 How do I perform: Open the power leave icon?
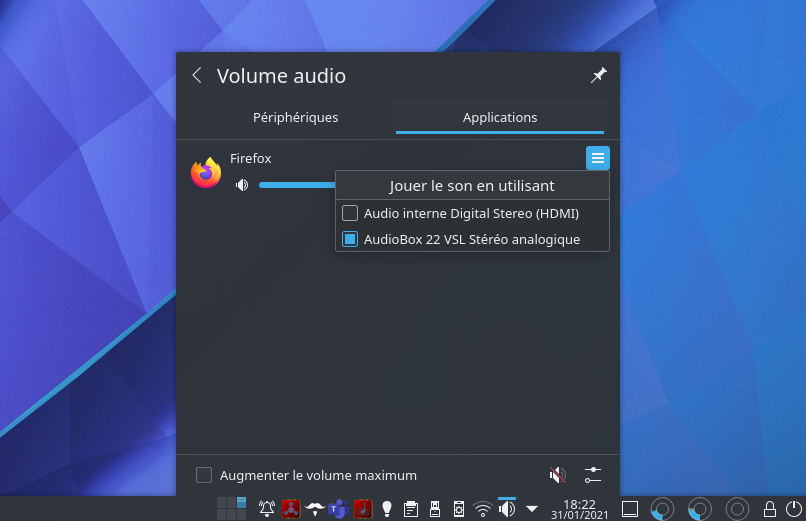click(x=794, y=509)
